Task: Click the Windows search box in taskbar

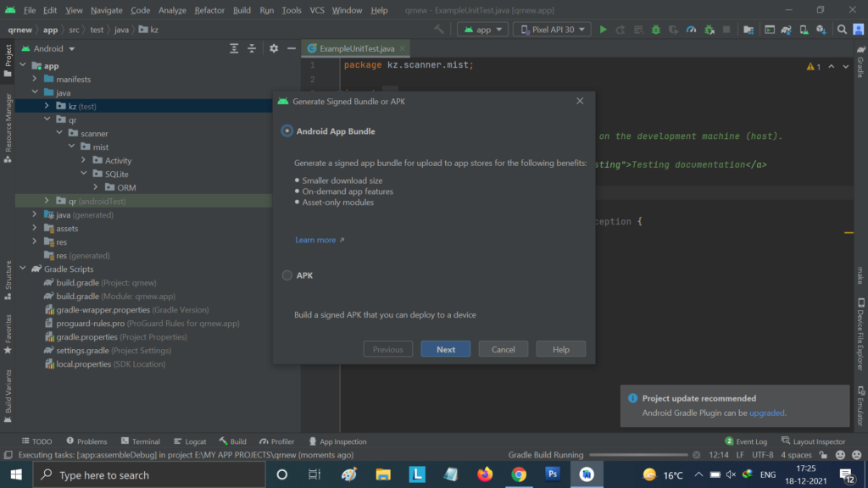Action: pyautogui.click(x=149, y=474)
